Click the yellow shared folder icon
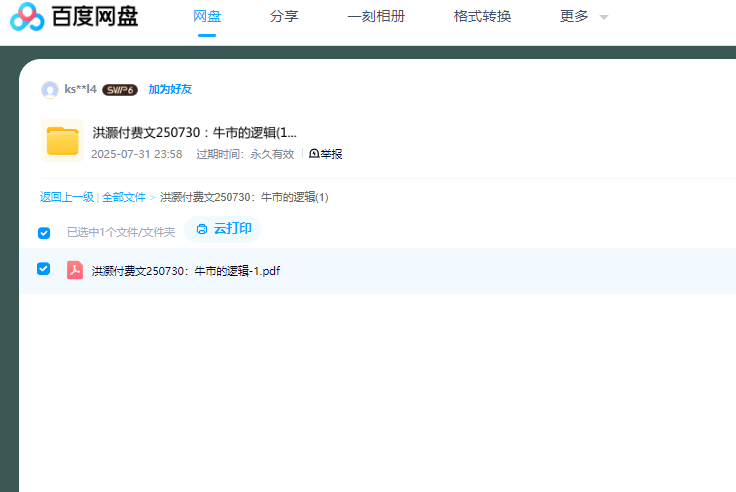 pos(62,141)
